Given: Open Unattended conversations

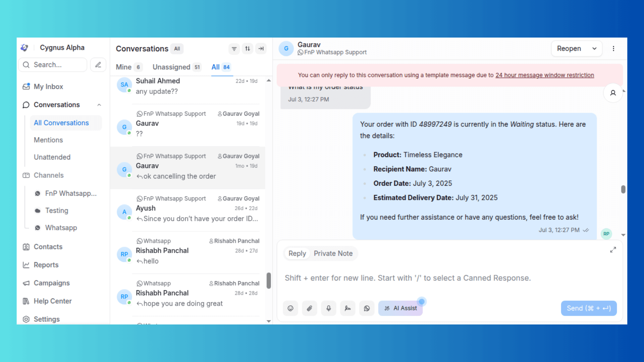Looking at the screenshot, I should [52, 157].
